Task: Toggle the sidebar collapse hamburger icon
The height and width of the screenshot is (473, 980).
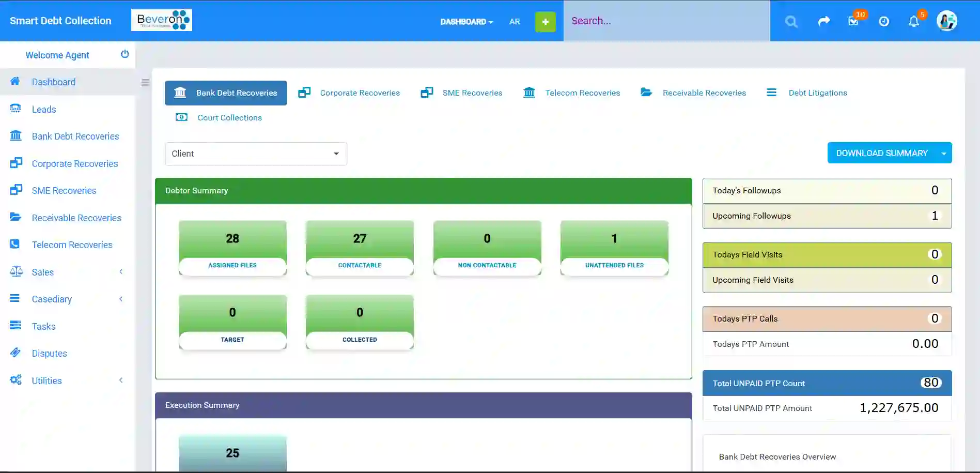Action: [x=145, y=83]
